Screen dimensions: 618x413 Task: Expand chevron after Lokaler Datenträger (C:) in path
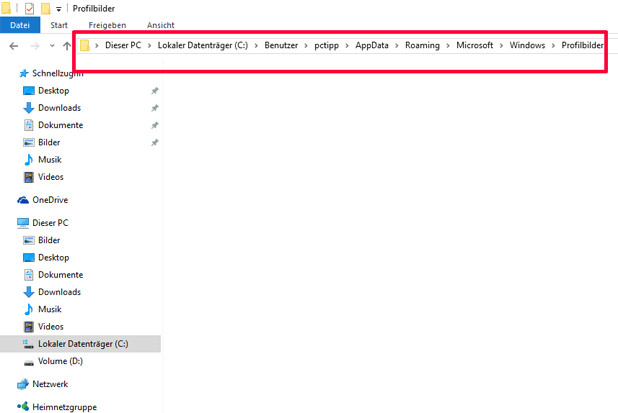[x=256, y=46]
